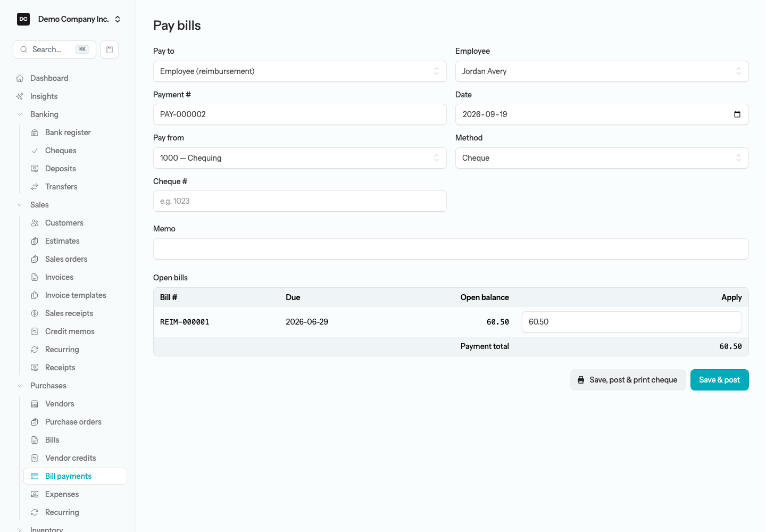Open the date picker calendar icon
The image size is (766, 532).
pyautogui.click(x=737, y=114)
